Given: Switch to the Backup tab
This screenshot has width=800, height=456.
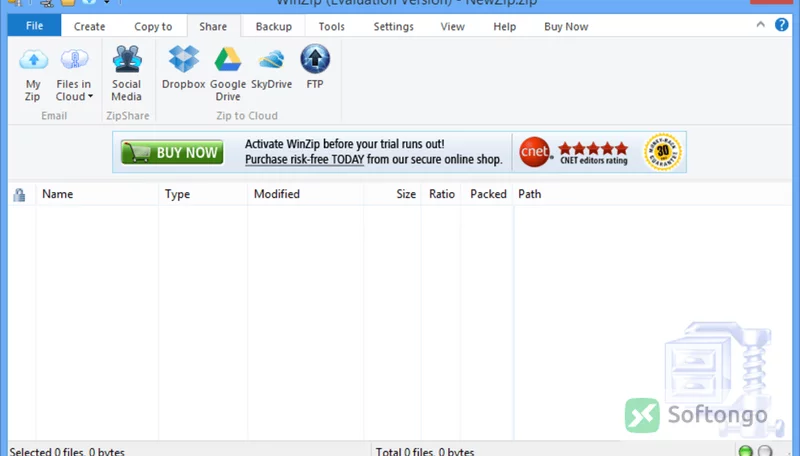Looking at the screenshot, I should (x=273, y=27).
